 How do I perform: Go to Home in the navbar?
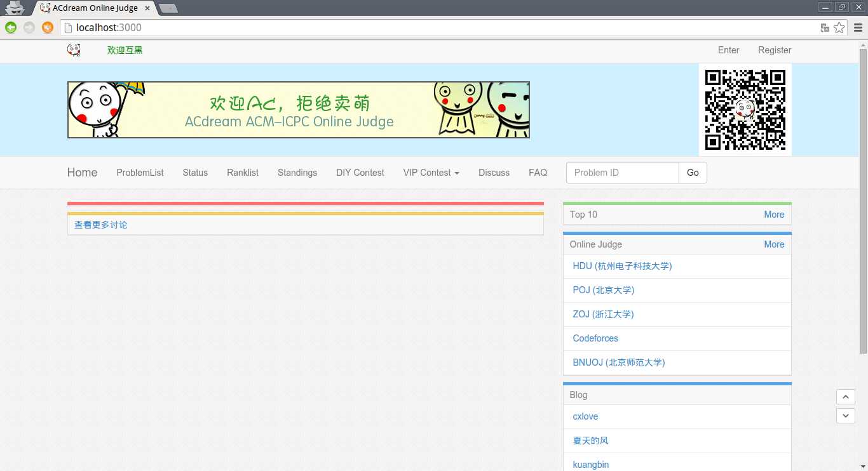tap(83, 173)
